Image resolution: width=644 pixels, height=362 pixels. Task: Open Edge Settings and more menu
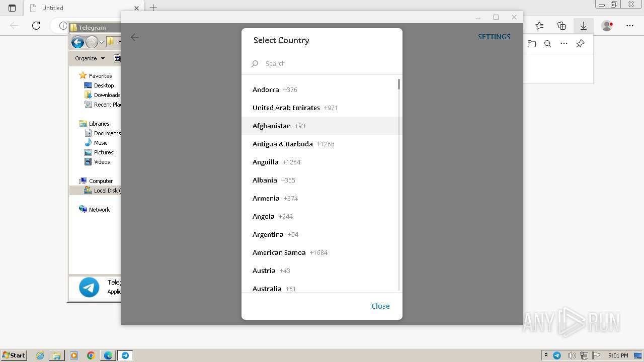[630, 26]
